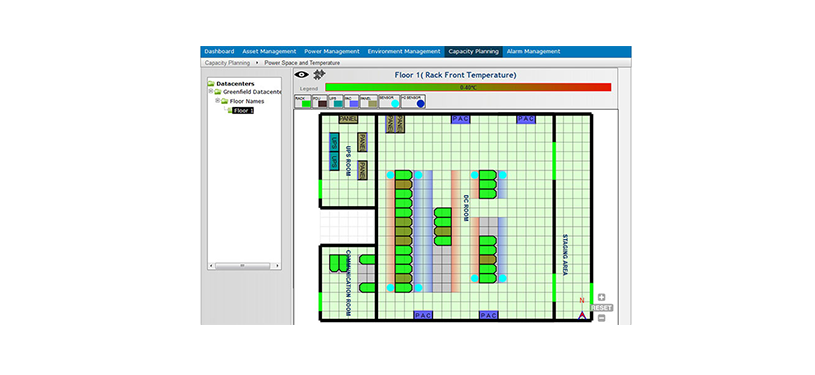Open the Datacenters root folder
The image size is (815, 375).
click(x=211, y=83)
